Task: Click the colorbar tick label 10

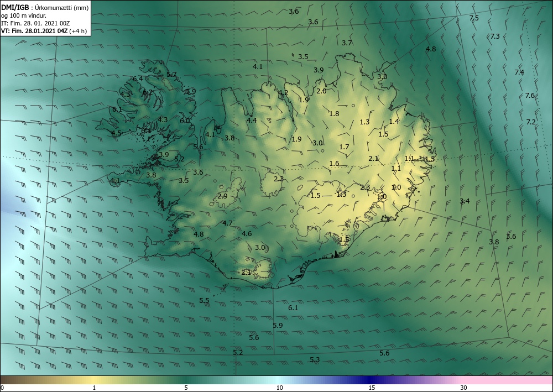Action: click(x=279, y=388)
